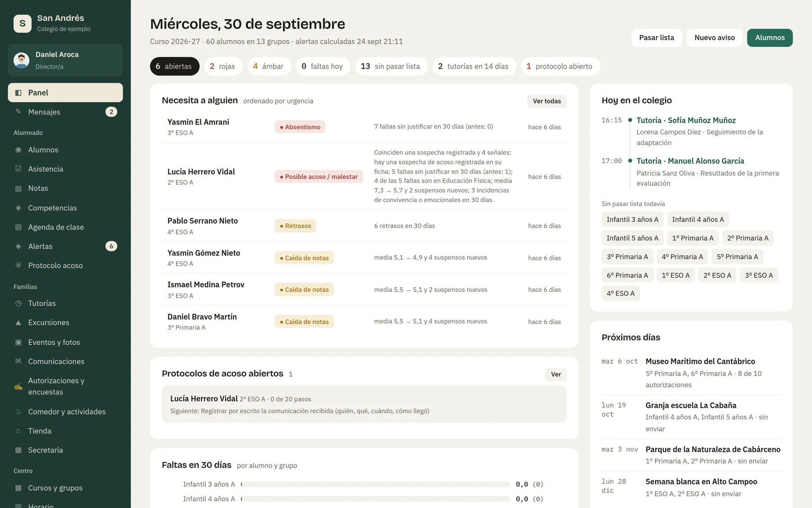The image size is (812, 508).
Task: Click the Asistencia checkmark icon
Action: [x=18, y=169]
